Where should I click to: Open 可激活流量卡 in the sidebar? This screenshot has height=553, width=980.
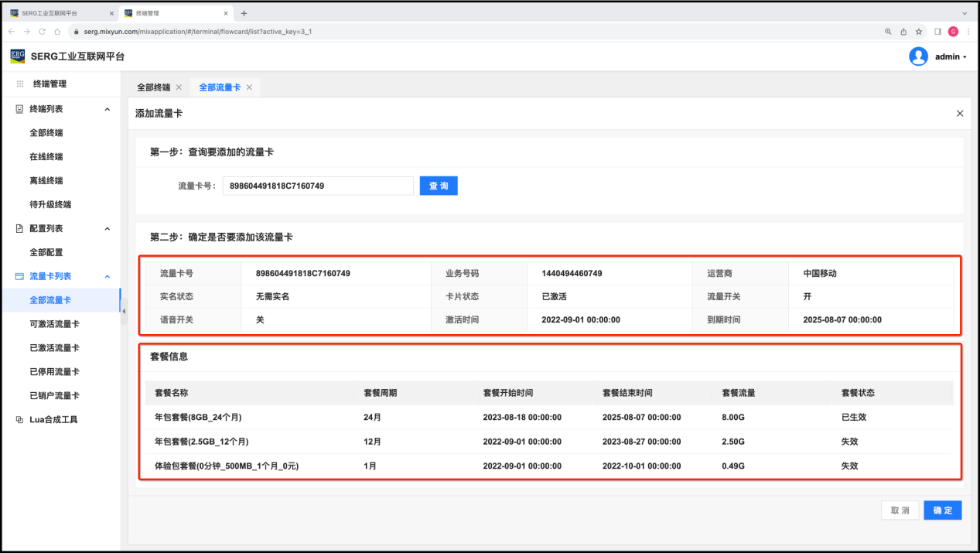point(54,324)
